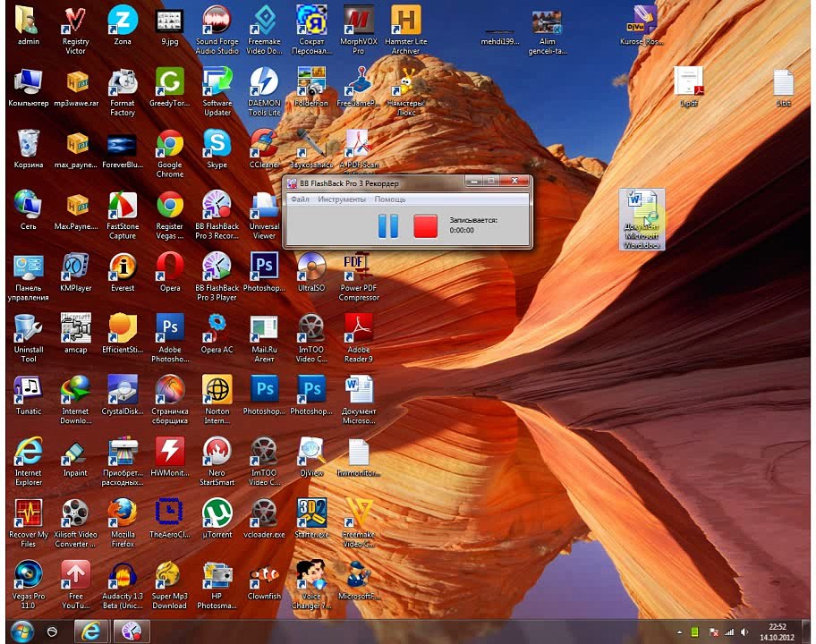Screen dimensions: 816x644
Task: Minimize the BB FlashBack recorder window
Action: coord(473,181)
